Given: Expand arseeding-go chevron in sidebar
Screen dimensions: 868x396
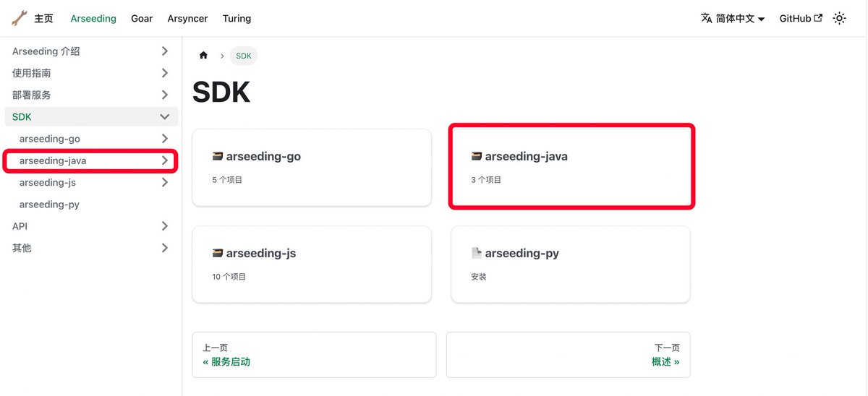Looking at the screenshot, I should pyautogui.click(x=165, y=139).
